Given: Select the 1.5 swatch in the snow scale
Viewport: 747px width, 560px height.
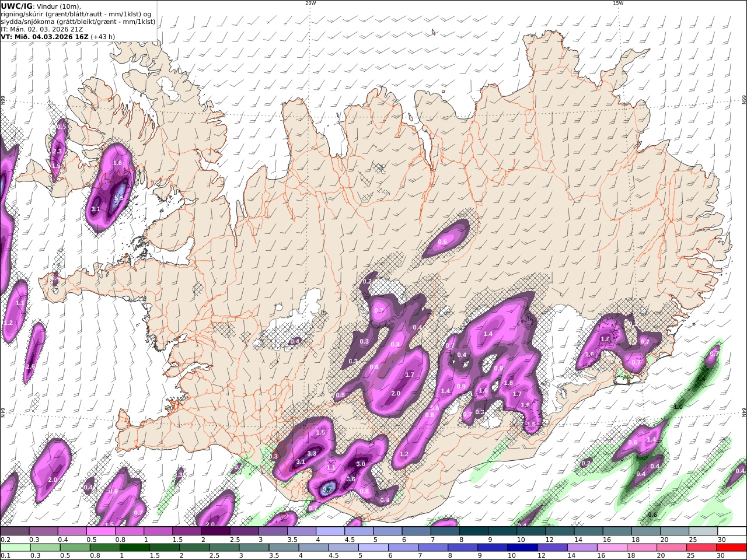Looking at the screenshot, I should tap(187, 531).
